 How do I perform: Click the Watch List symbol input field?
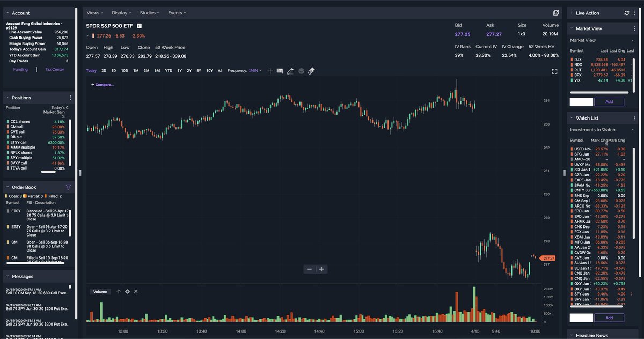581,318
